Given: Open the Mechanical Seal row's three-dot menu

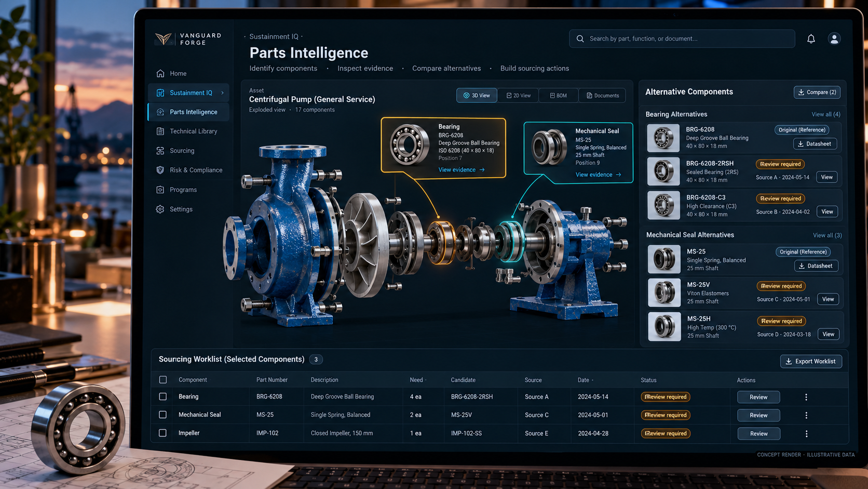Looking at the screenshot, I should [x=806, y=415].
